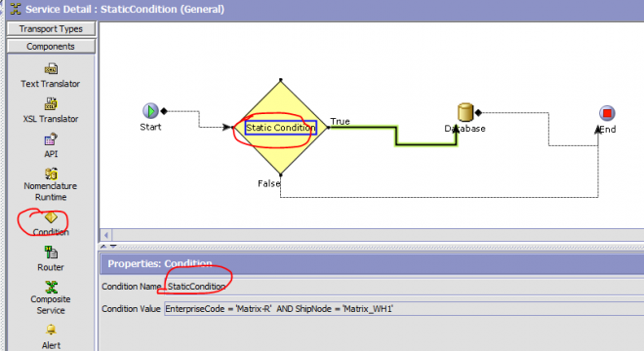
Task: Select the Static Condition diamond label
Action: [x=281, y=128]
